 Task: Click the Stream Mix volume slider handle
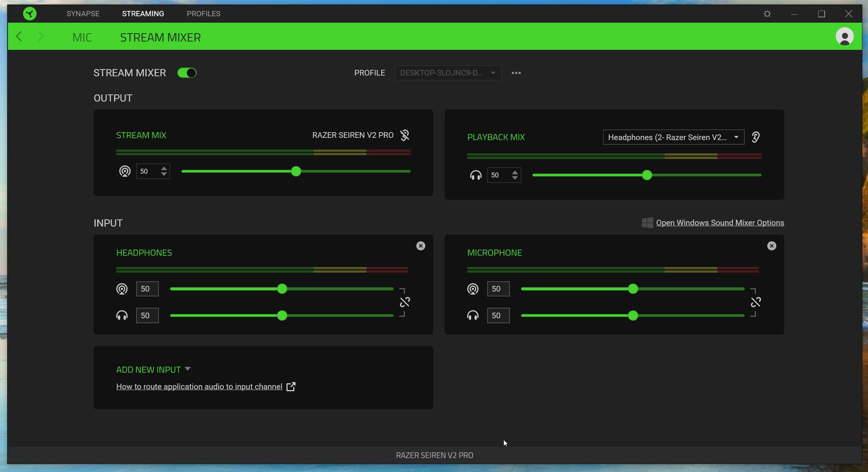coord(296,171)
